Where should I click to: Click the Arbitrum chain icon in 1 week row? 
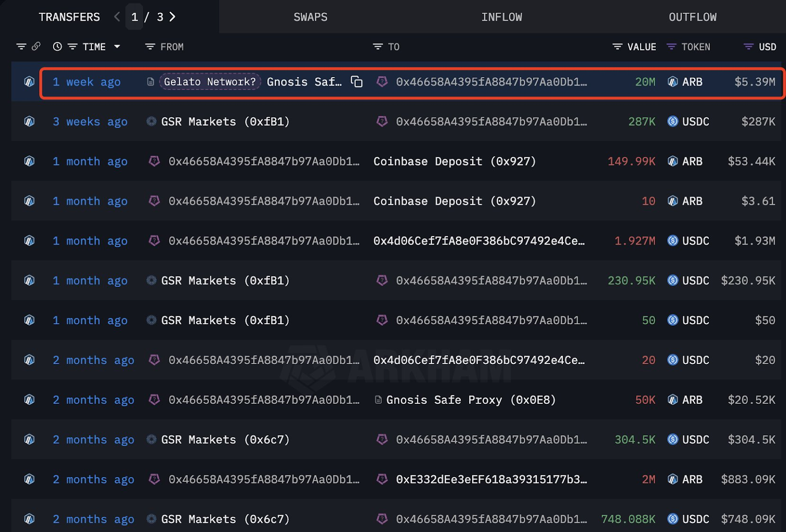tap(29, 82)
